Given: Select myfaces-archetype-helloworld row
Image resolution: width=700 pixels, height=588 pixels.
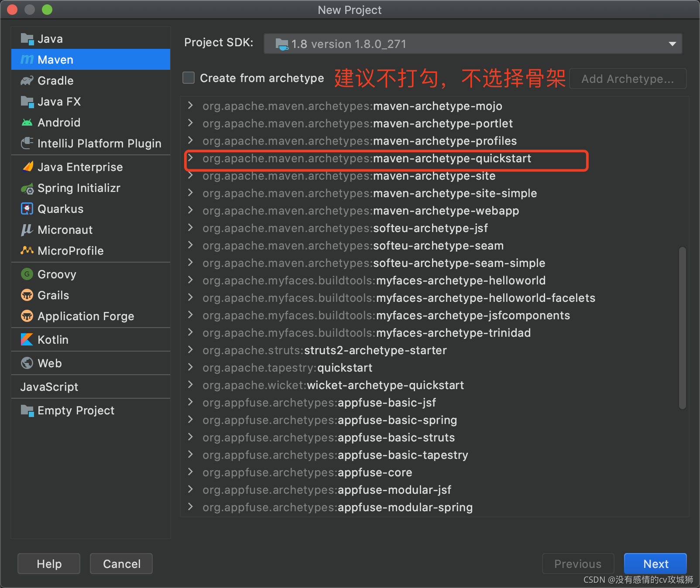Looking at the screenshot, I should [434, 280].
